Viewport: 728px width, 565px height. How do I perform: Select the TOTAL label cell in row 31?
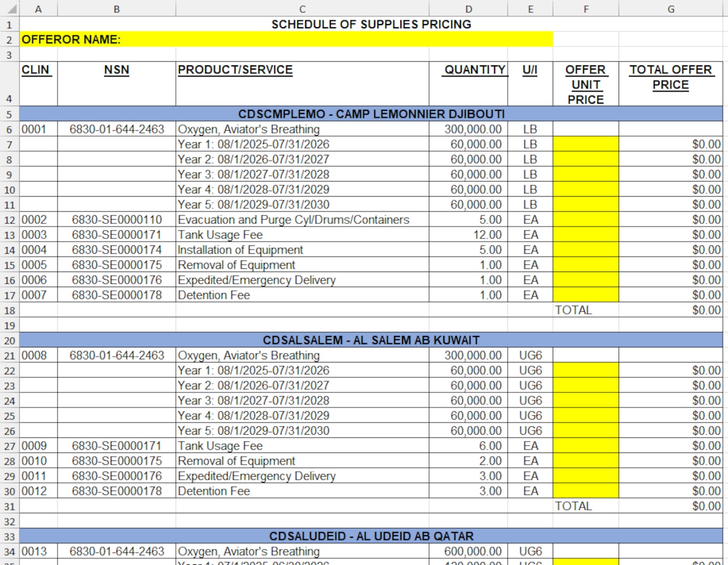tap(574, 506)
